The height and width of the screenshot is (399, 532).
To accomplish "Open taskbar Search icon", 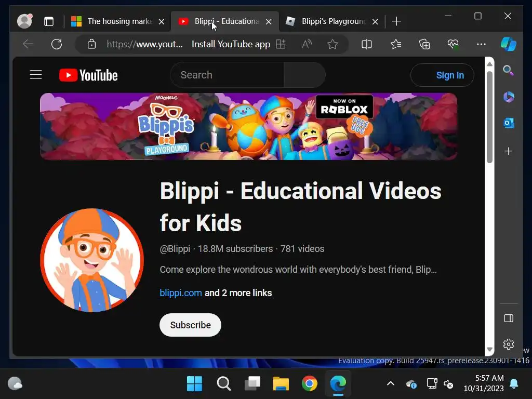I will point(223,384).
